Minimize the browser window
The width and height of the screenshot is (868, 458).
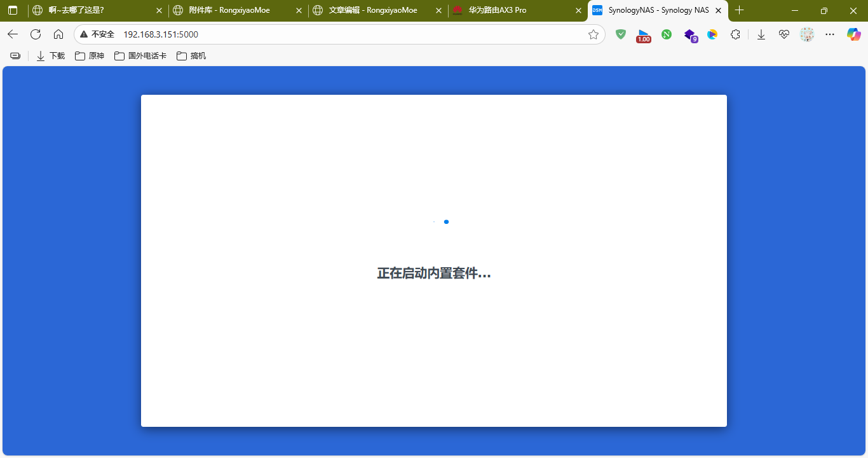coord(795,10)
